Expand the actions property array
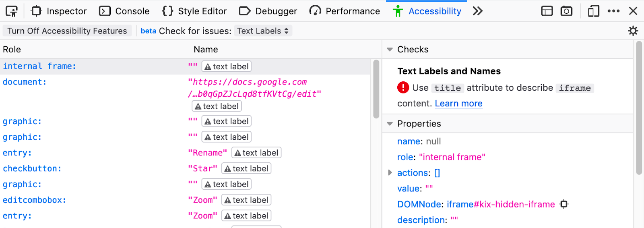644x228 pixels. point(390,173)
